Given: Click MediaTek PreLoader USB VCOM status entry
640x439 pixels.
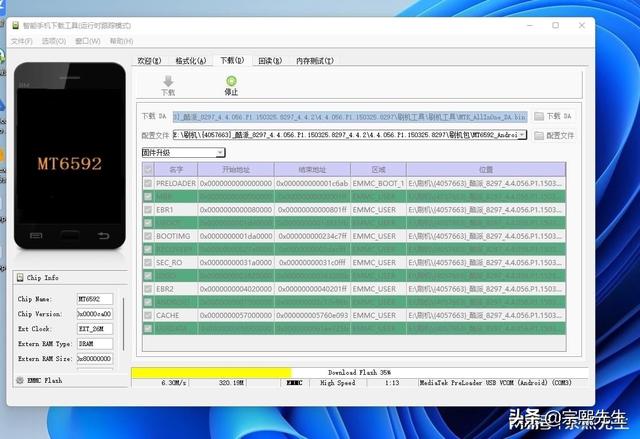Looking at the screenshot, I should [496, 383].
